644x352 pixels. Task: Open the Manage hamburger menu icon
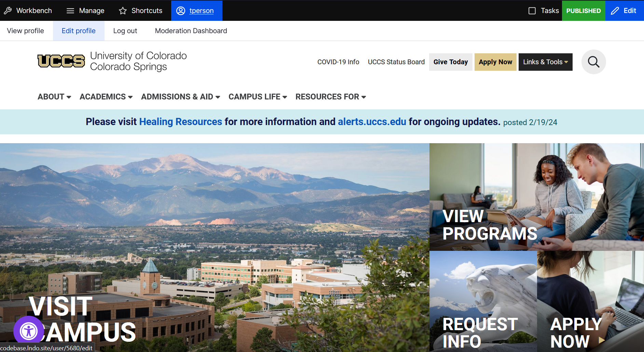pos(70,11)
